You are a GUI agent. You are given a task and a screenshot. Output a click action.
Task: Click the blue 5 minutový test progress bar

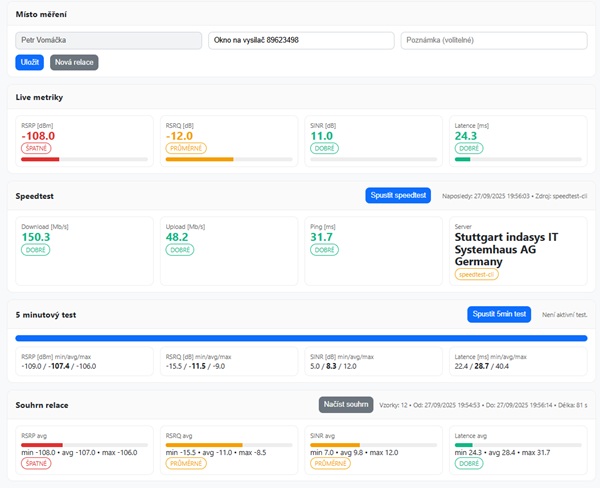[x=301, y=338]
